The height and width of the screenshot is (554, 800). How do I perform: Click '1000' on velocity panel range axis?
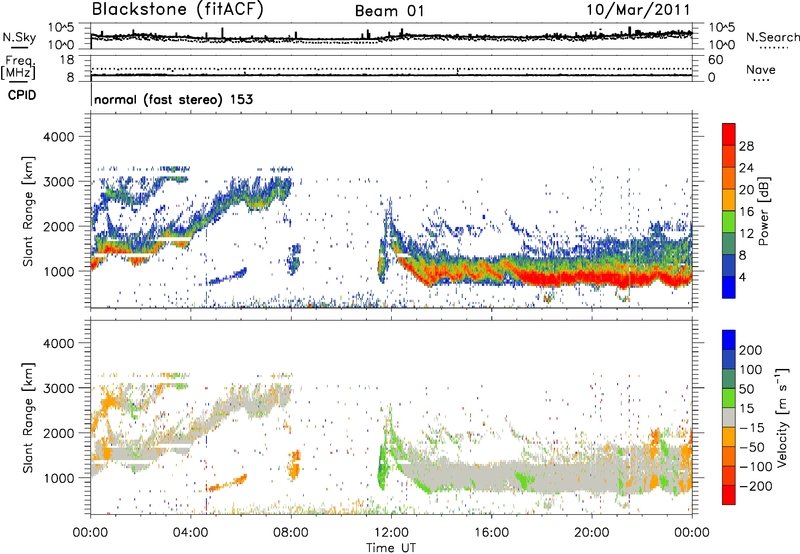(58, 477)
